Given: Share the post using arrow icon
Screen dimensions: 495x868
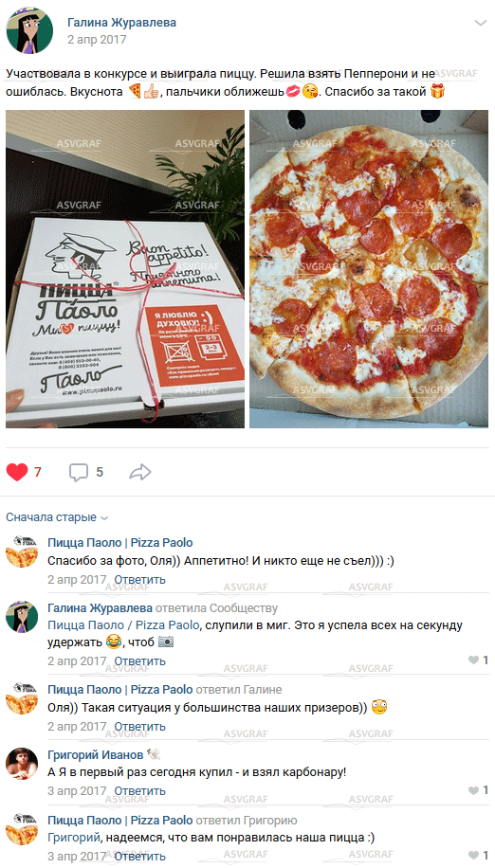Looking at the screenshot, I should coord(140,472).
